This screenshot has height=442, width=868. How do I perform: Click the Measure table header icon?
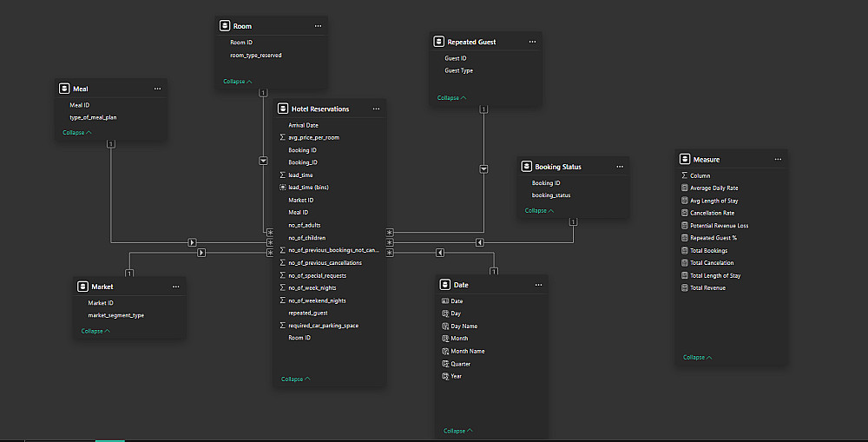tap(685, 160)
